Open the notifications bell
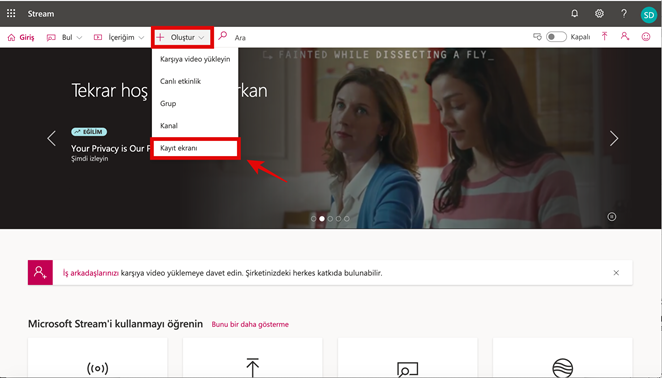Screen dimensions: 662x378 pos(575,14)
